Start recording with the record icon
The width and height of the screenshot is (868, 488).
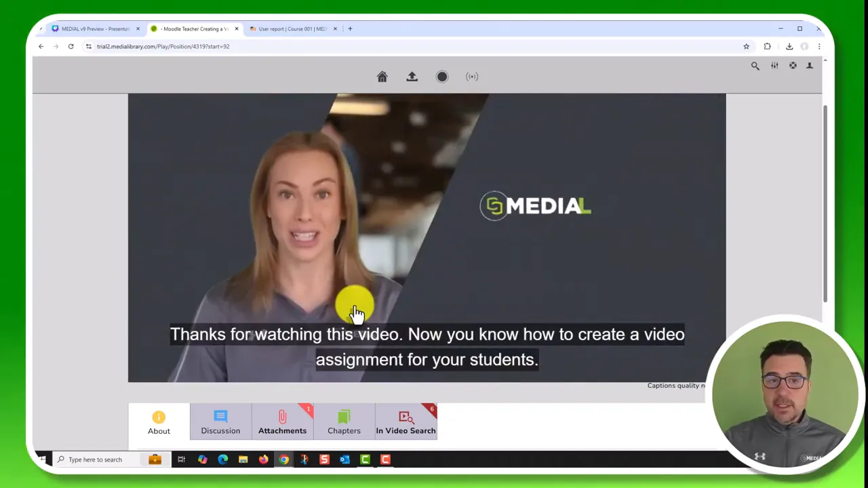click(442, 77)
